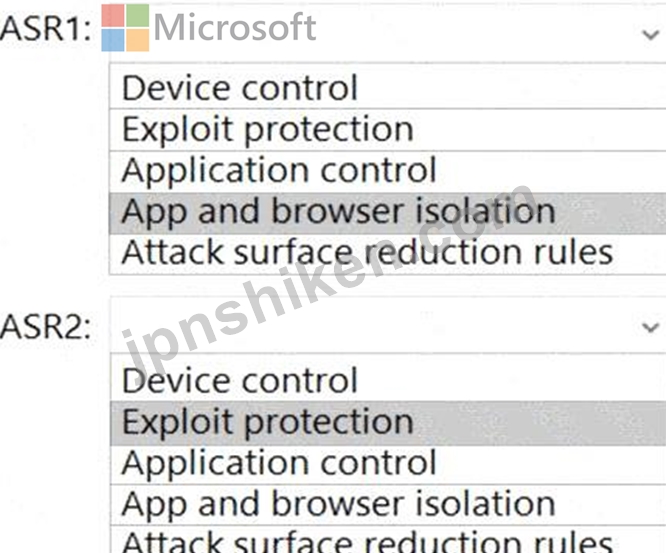Select Attack surface reduction rules under ASR2

pyautogui.click(x=367, y=541)
